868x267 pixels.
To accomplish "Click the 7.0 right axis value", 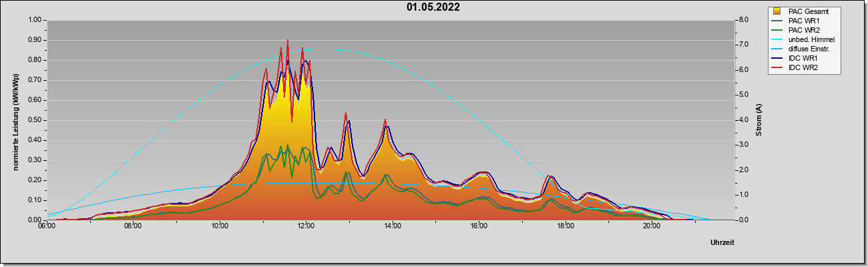I will pyautogui.click(x=743, y=45).
